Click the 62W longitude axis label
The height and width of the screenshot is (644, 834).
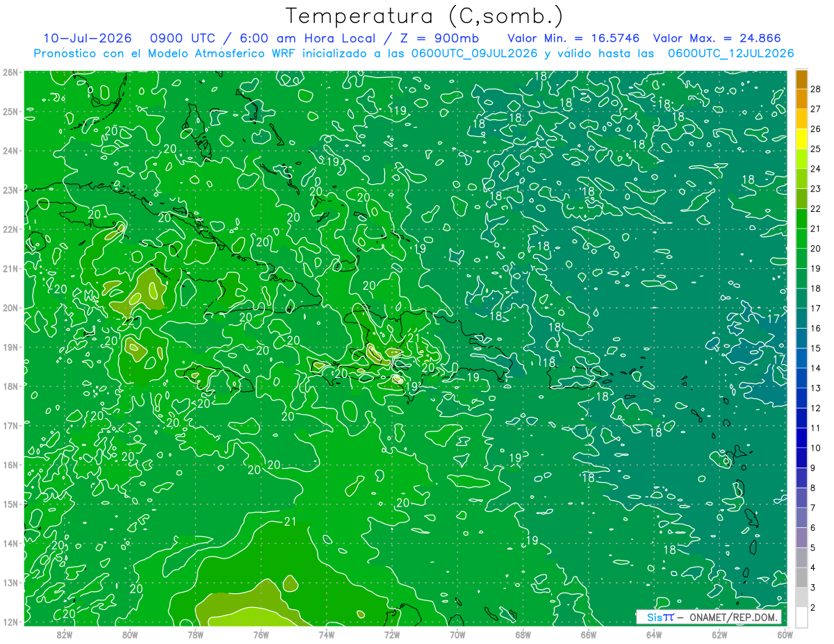point(719,634)
